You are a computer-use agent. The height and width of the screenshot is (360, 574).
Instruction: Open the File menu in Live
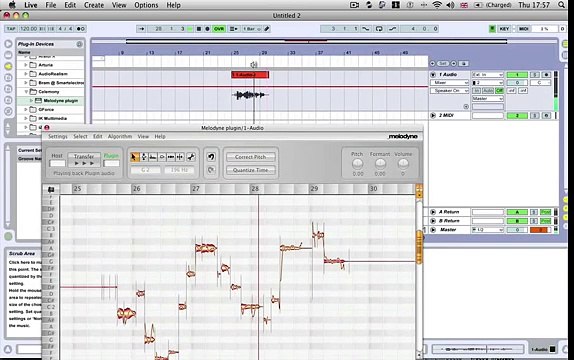(x=51, y=5)
